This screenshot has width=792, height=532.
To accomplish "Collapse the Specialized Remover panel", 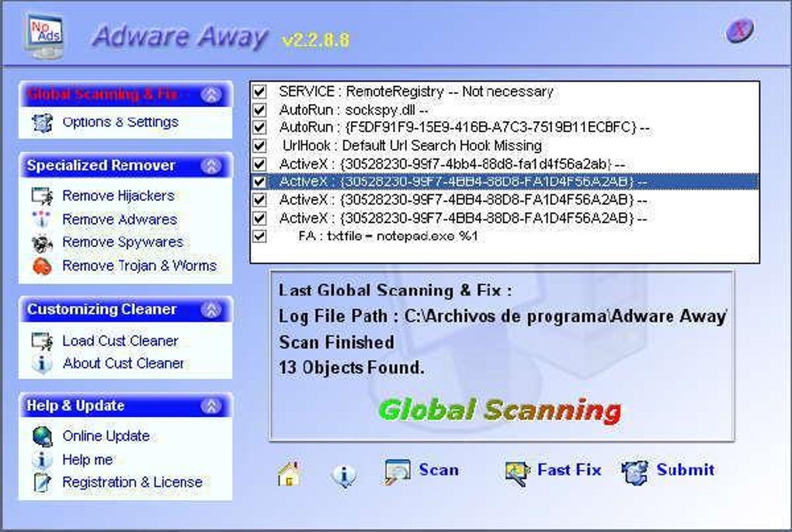I will pyautogui.click(x=211, y=165).
